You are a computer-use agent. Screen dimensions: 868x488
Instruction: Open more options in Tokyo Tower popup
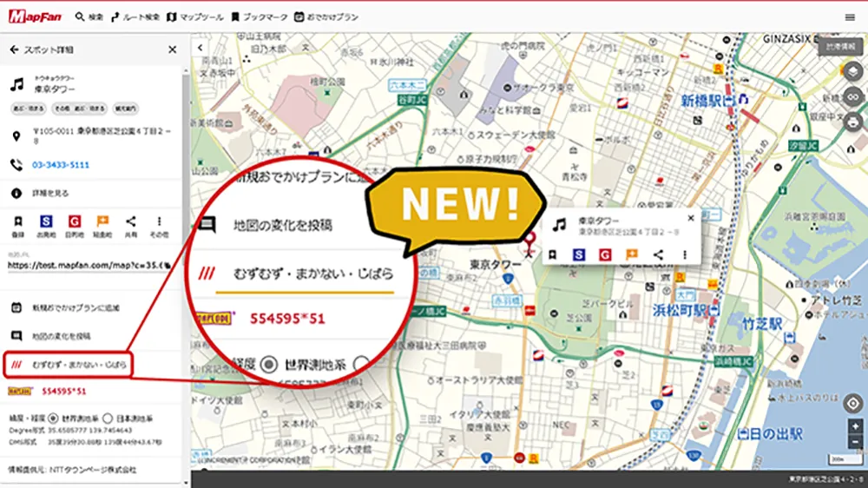(685, 254)
